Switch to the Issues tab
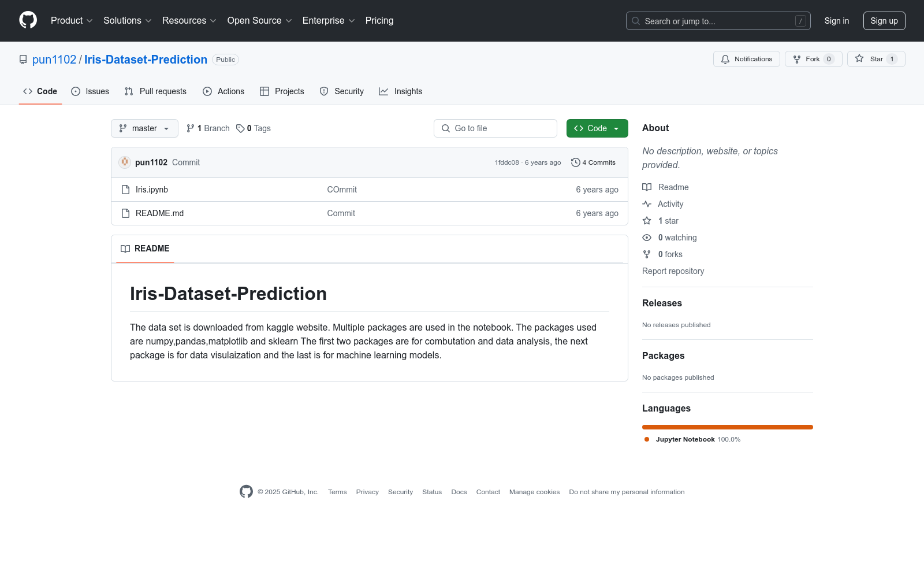Screen dimensions: 924x578 click(x=90, y=91)
